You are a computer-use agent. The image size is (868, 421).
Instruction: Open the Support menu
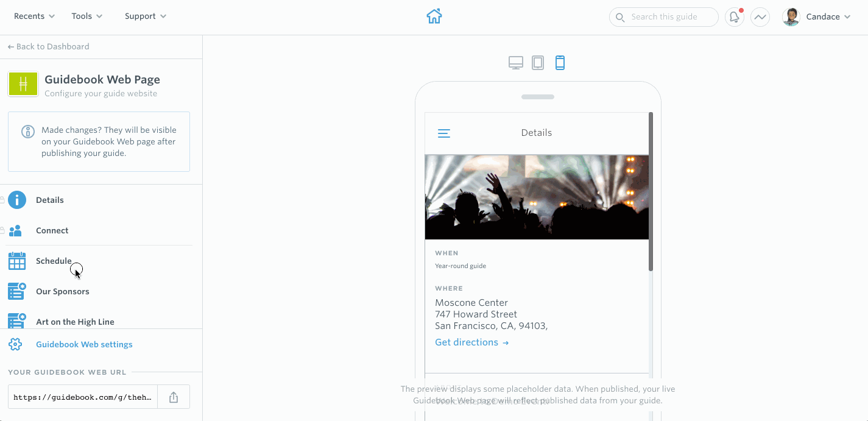coord(144,16)
